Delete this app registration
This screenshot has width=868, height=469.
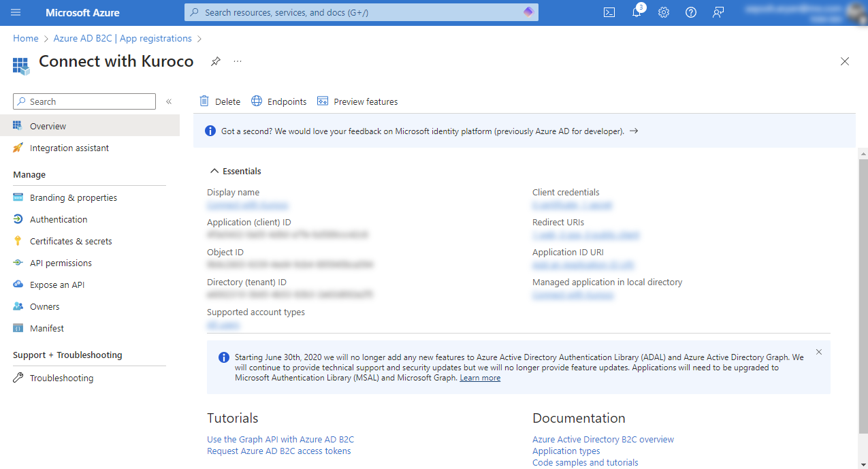(x=219, y=101)
